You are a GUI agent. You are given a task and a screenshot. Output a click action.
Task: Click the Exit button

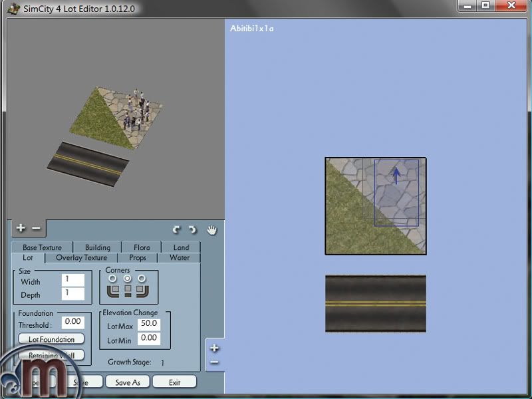coord(174,382)
